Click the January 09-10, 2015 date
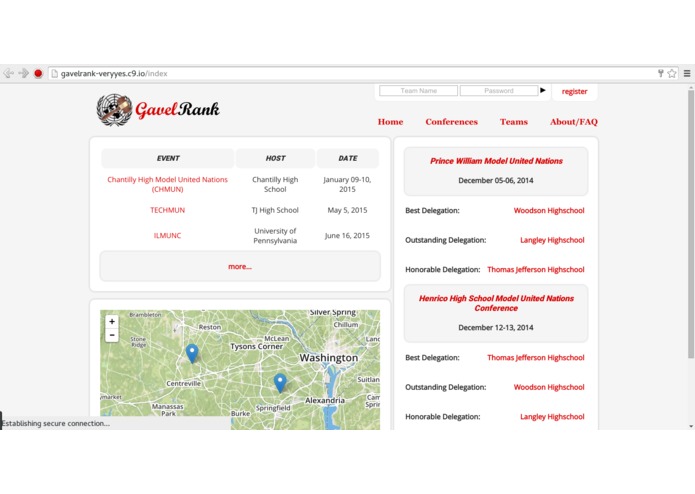695x494 pixels. (348, 184)
